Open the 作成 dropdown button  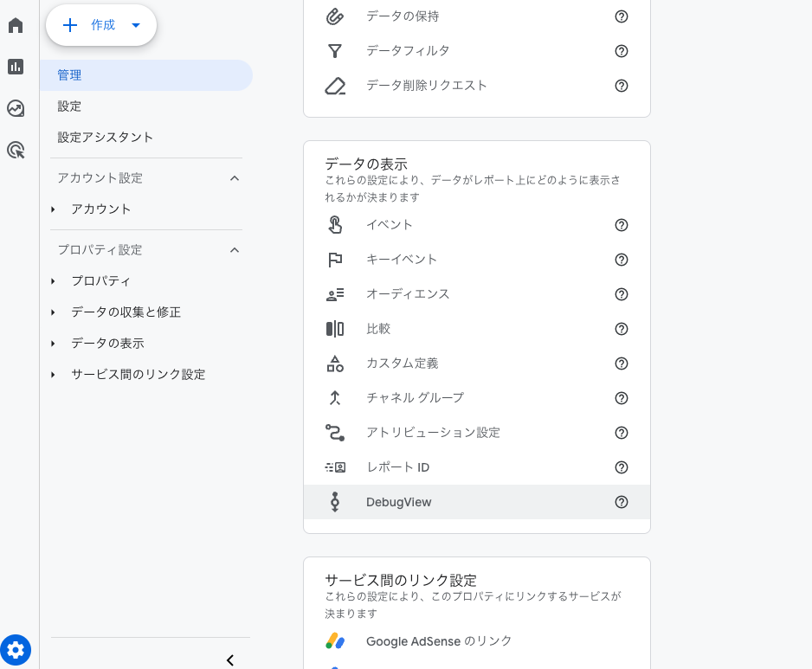[101, 25]
